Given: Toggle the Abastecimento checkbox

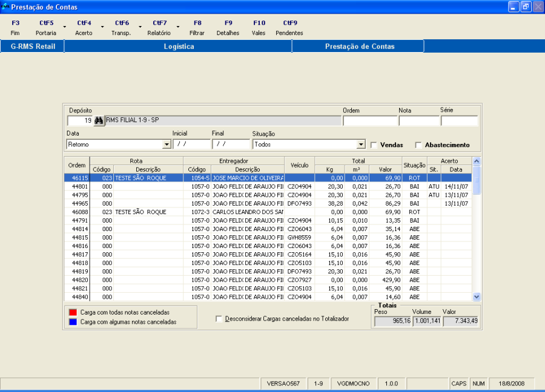Looking at the screenshot, I should [x=418, y=145].
